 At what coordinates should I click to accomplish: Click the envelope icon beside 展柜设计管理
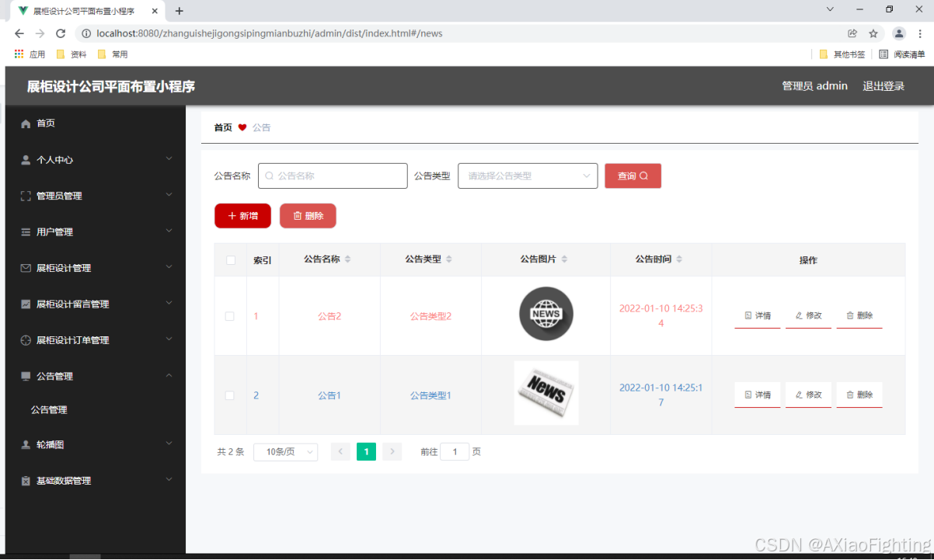(26, 268)
